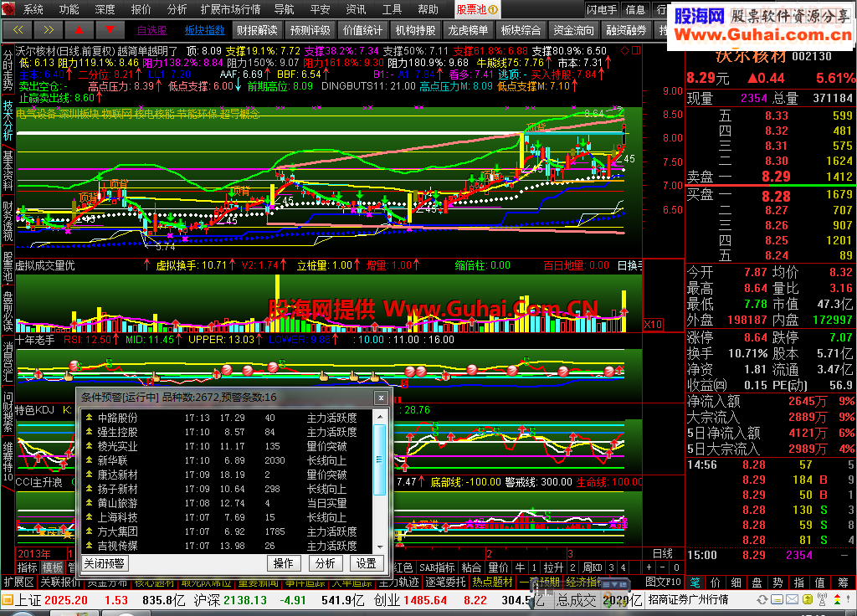The width and height of the screenshot is (857, 616).
Task: Open the 帮助 menu
Action: click(x=428, y=9)
